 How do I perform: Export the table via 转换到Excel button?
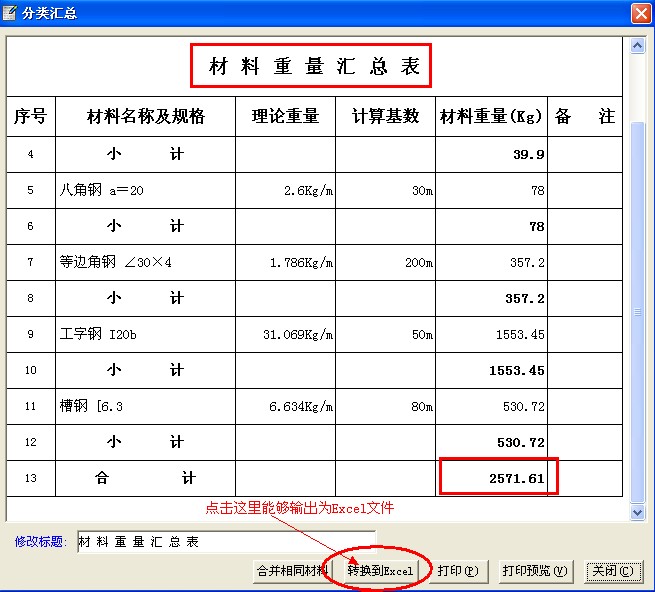point(380,571)
